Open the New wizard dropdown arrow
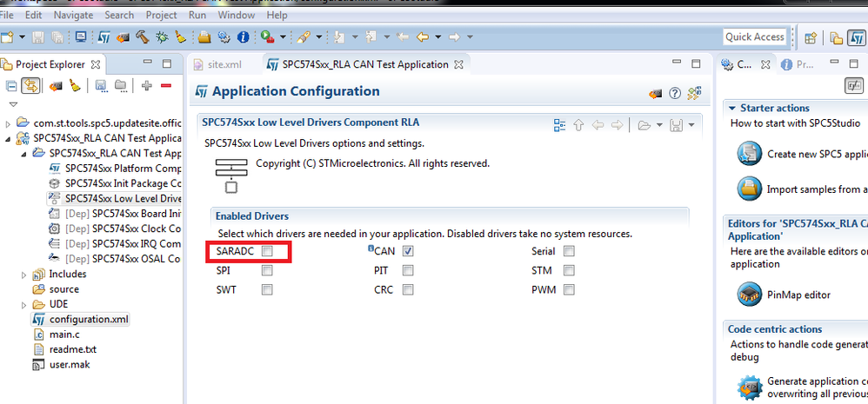The height and width of the screenshot is (404, 868). pos(22,37)
